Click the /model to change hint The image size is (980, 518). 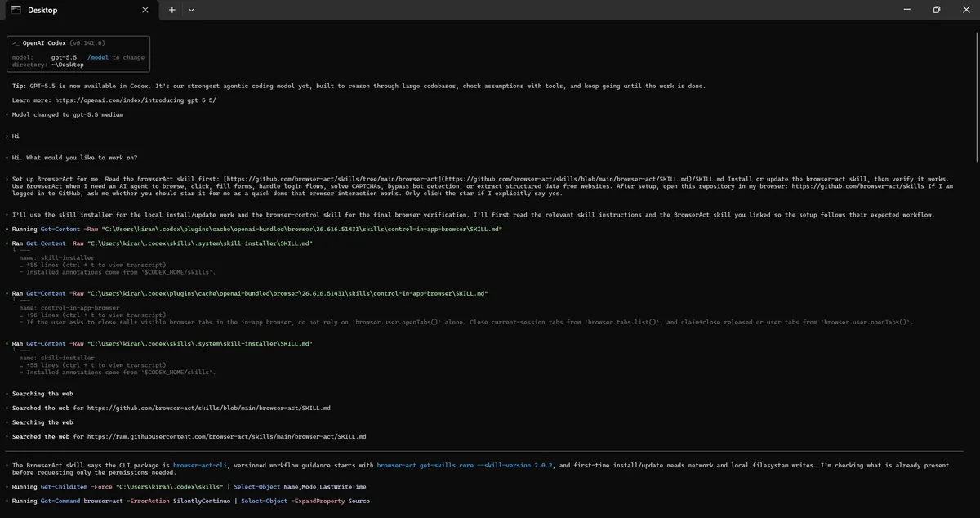[116, 57]
